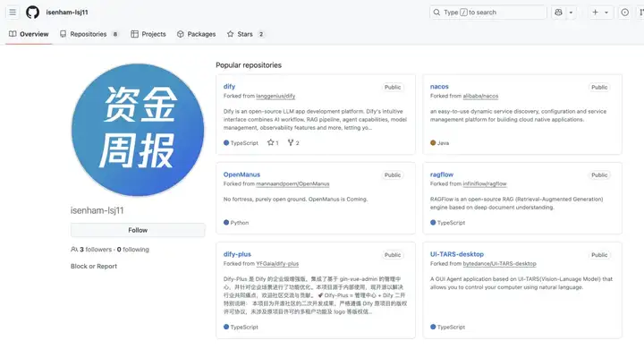644x349 pixels.
Task: Open the Packages tab
Action: click(196, 34)
